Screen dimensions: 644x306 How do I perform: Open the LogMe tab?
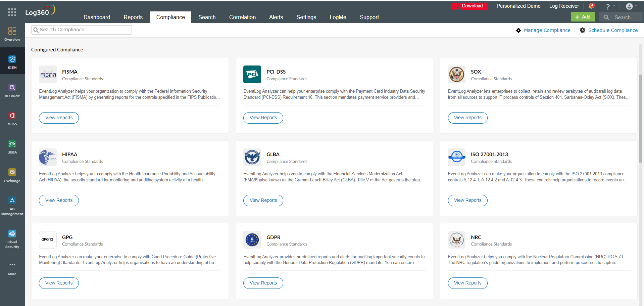coord(338,17)
